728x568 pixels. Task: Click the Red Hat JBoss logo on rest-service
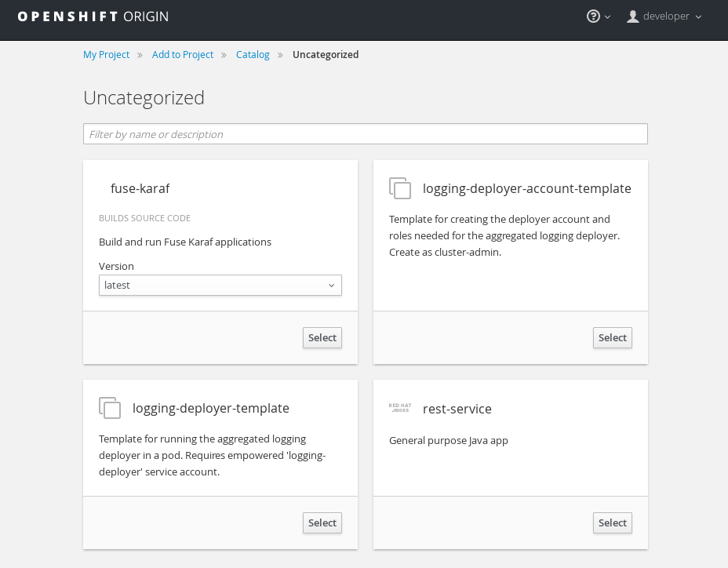(400, 407)
